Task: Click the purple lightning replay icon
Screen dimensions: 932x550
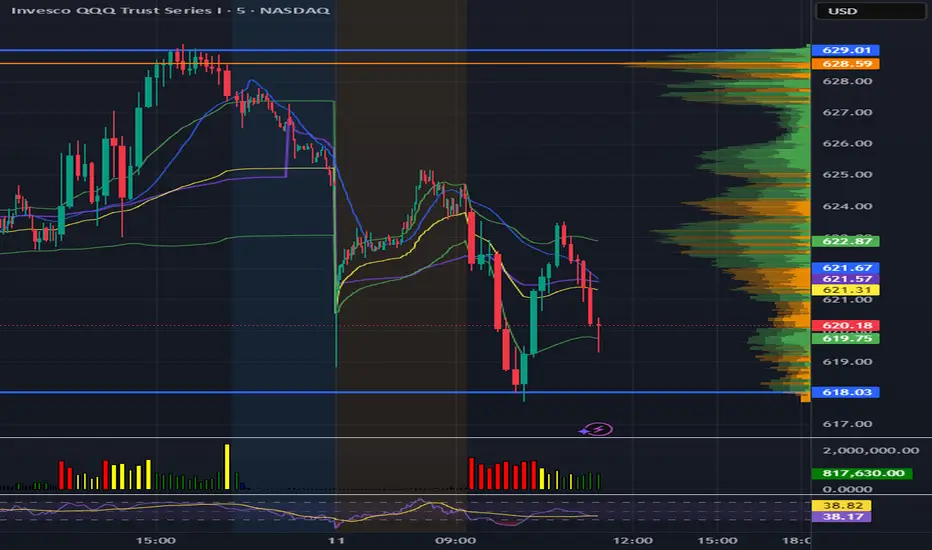Action: tap(597, 429)
